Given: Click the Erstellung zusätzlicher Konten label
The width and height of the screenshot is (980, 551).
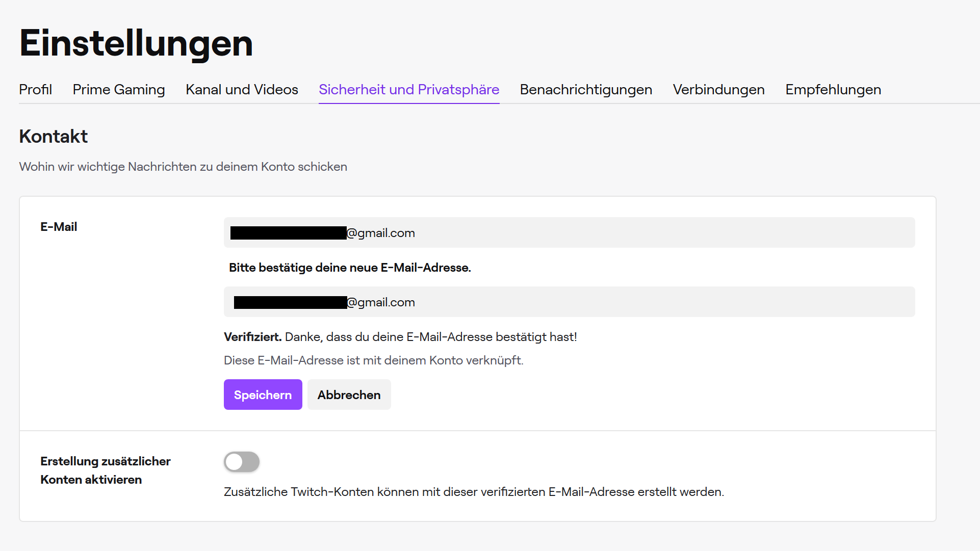Looking at the screenshot, I should [x=105, y=470].
